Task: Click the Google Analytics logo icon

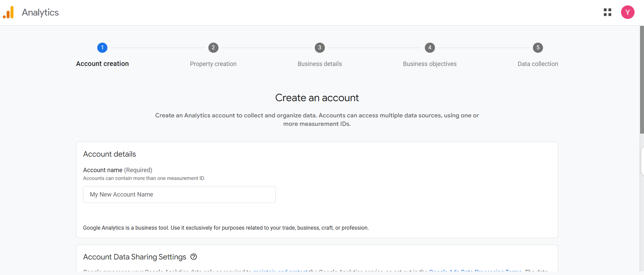Action: (8, 13)
